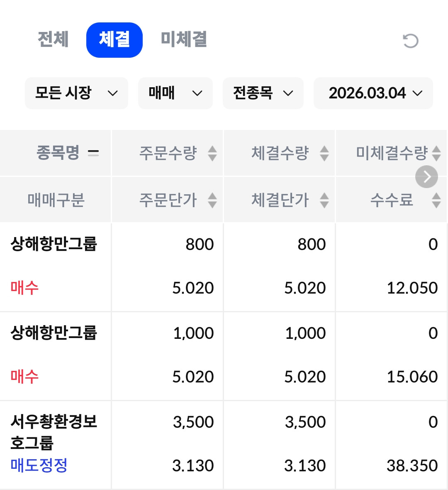Screen dimensions: 448x490
Task: Sort by 미체결수량 column arrows
Action: point(436,153)
